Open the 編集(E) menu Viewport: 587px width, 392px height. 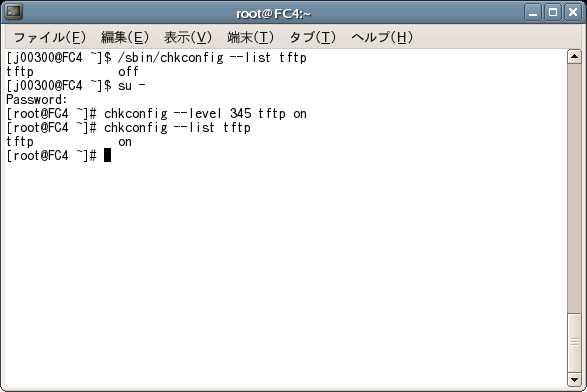(125, 37)
